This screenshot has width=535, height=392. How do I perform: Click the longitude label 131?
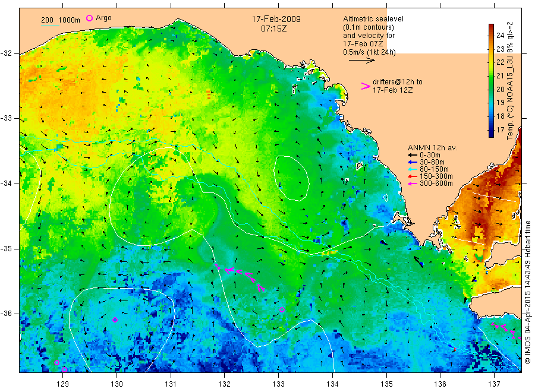coord(171,384)
